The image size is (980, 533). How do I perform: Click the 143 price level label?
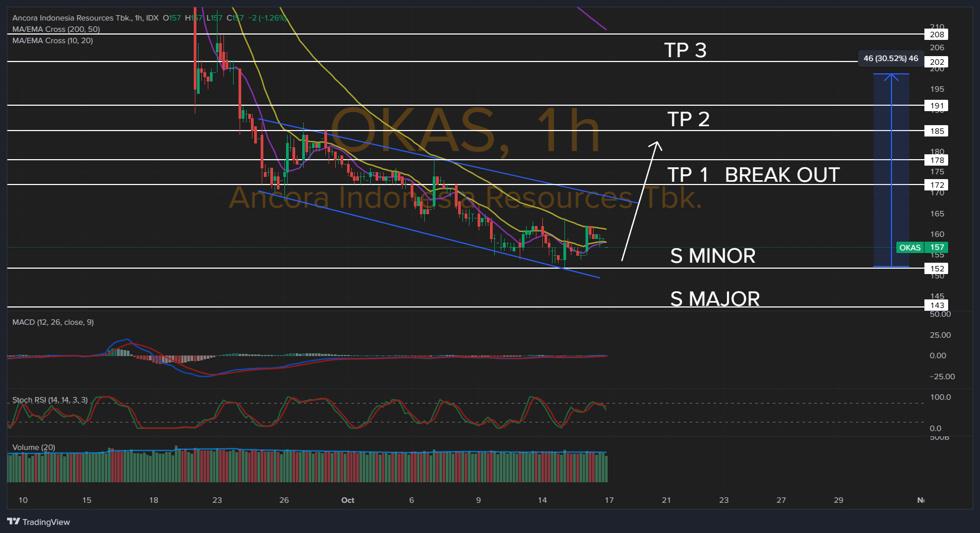pyautogui.click(x=937, y=305)
